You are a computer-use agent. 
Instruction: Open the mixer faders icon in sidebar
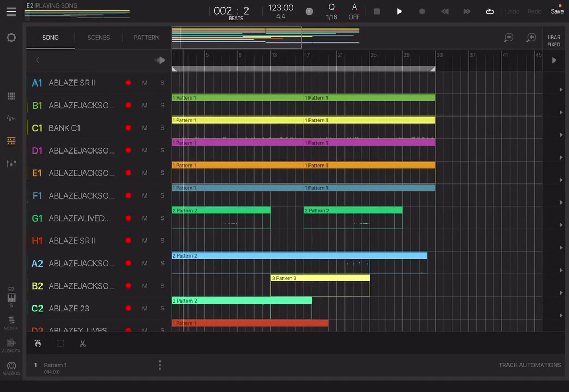tap(11, 163)
